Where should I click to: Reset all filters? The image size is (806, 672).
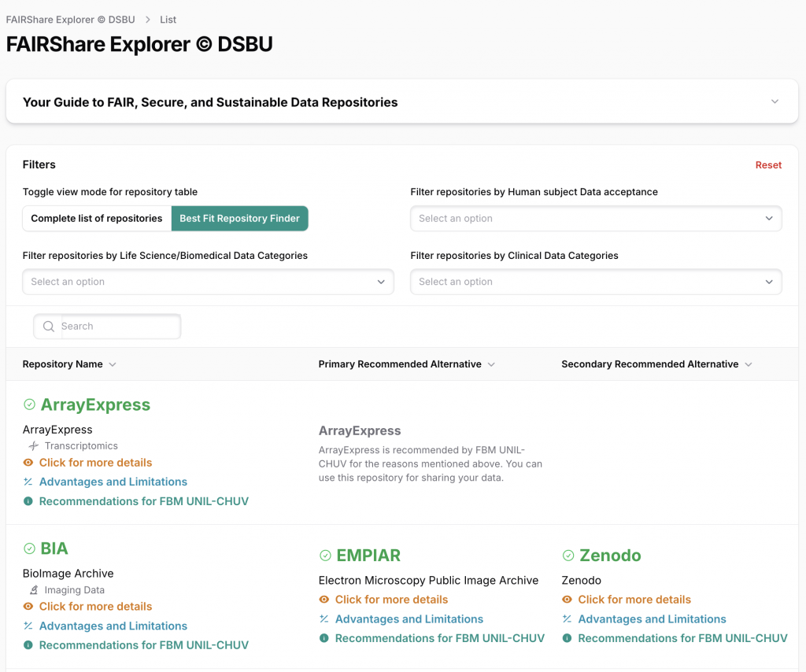click(x=768, y=165)
